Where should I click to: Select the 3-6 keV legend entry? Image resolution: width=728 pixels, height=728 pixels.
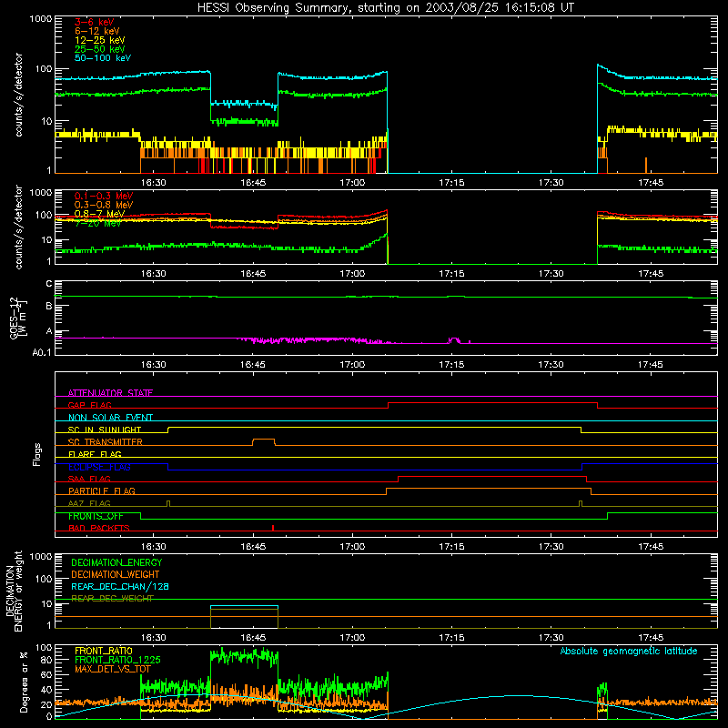pos(95,22)
